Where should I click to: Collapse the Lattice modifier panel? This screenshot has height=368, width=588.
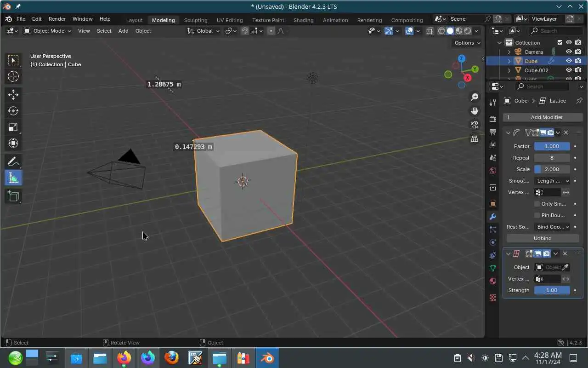click(x=508, y=253)
